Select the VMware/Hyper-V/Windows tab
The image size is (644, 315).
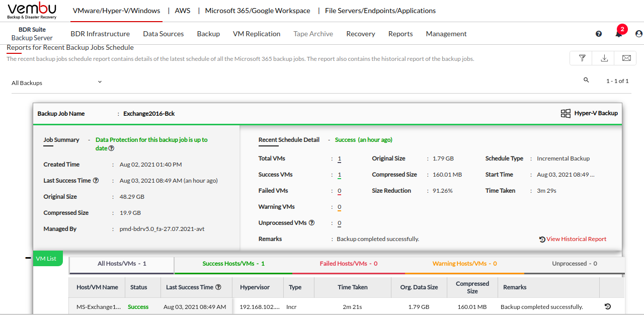116,11
